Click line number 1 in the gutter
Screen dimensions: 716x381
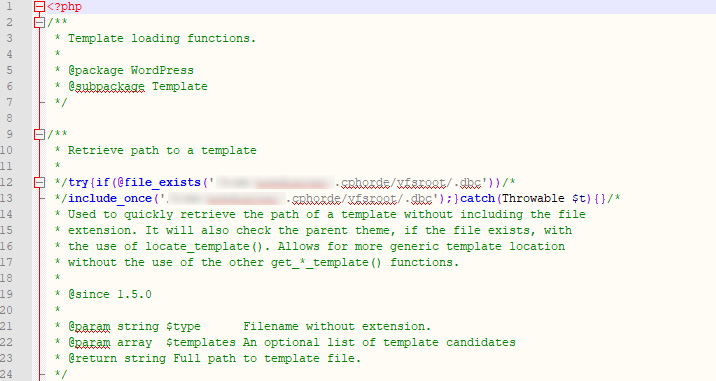9,6
